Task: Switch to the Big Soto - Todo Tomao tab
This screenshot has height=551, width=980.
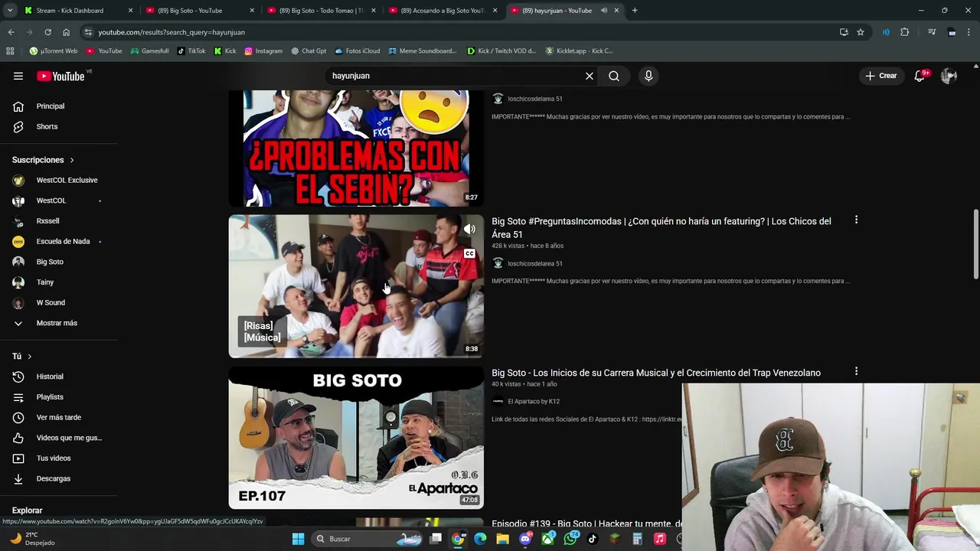Action: tap(321, 11)
